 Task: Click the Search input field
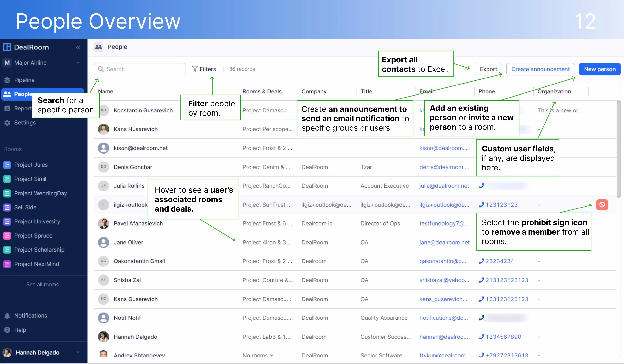[x=139, y=69]
